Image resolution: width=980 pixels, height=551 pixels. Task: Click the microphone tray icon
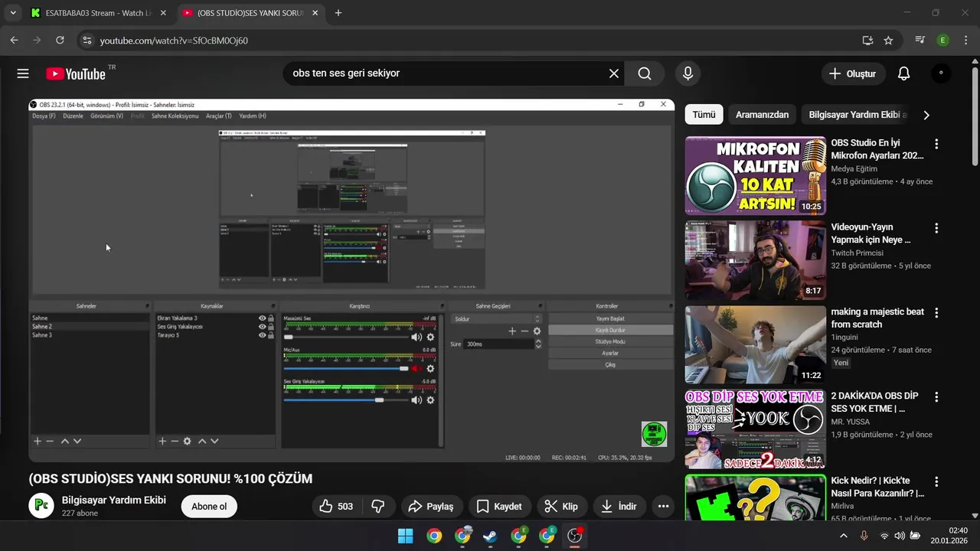pos(864,536)
